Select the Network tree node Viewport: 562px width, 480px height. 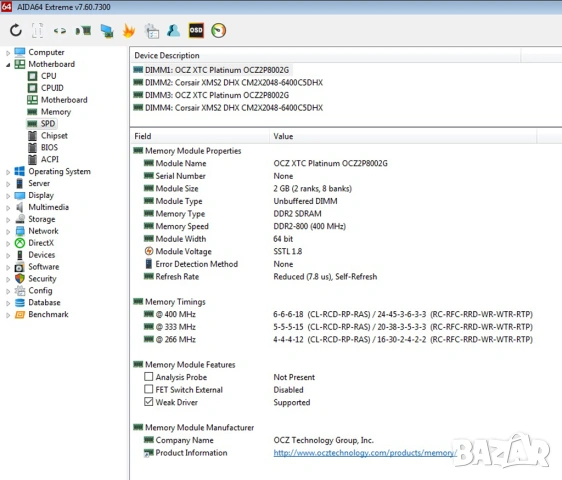(43, 231)
